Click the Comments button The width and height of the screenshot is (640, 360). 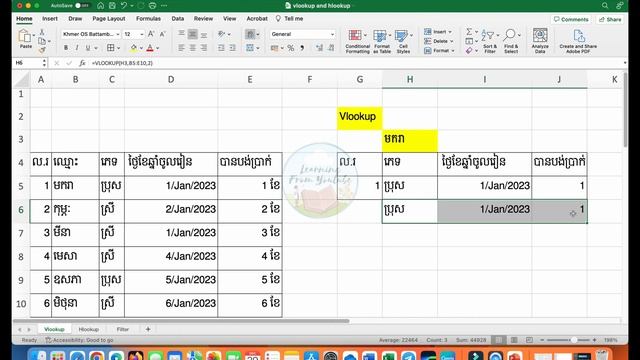tap(571, 19)
